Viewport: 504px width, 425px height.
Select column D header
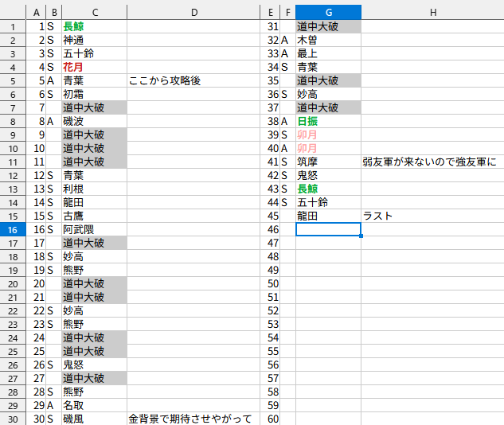(x=193, y=12)
